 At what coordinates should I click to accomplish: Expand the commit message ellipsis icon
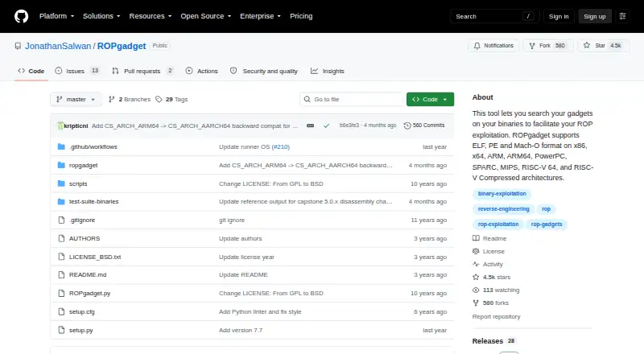311,126
